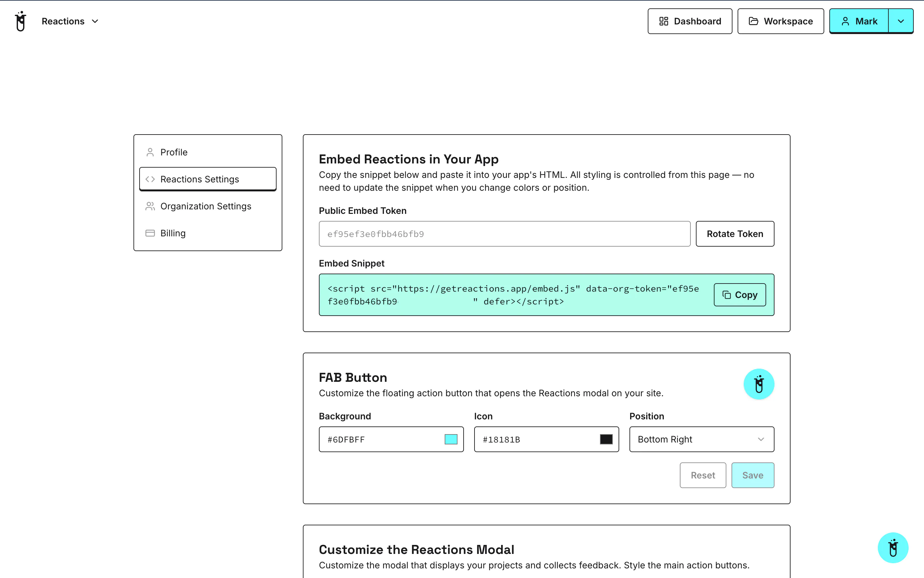Rotate the public embed token
The width and height of the screenshot is (924, 578).
[735, 234]
